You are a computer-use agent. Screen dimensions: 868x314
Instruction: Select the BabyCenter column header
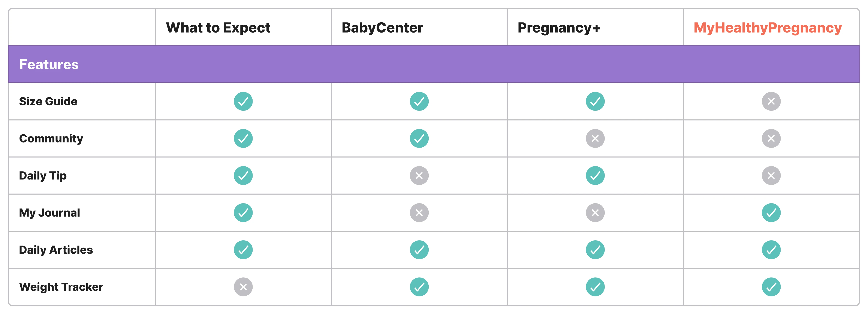pos(382,28)
